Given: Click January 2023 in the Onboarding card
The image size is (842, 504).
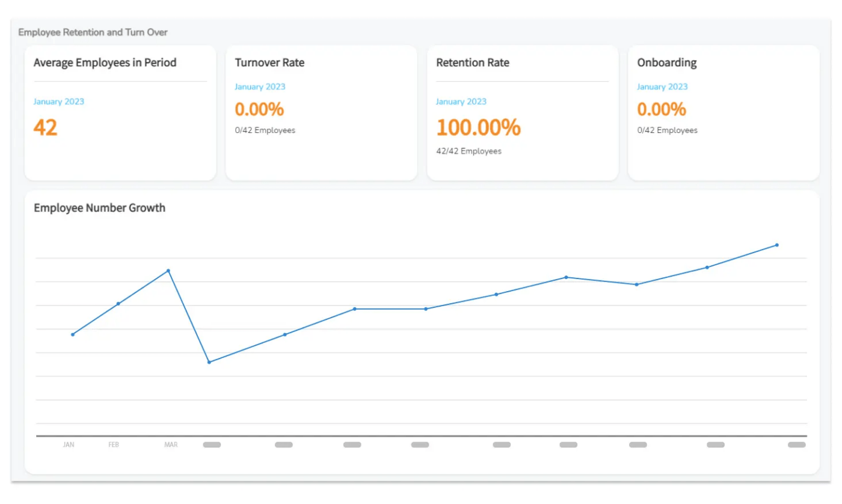Looking at the screenshot, I should pos(662,87).
